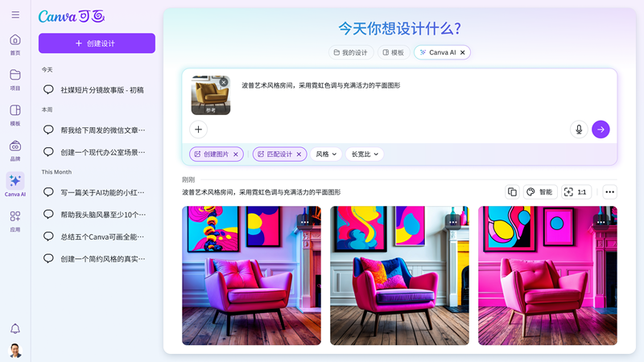The width and height of the screenshot is (644, 362).
Task: Expand the 风格 style dropdown
Action: 327,154
